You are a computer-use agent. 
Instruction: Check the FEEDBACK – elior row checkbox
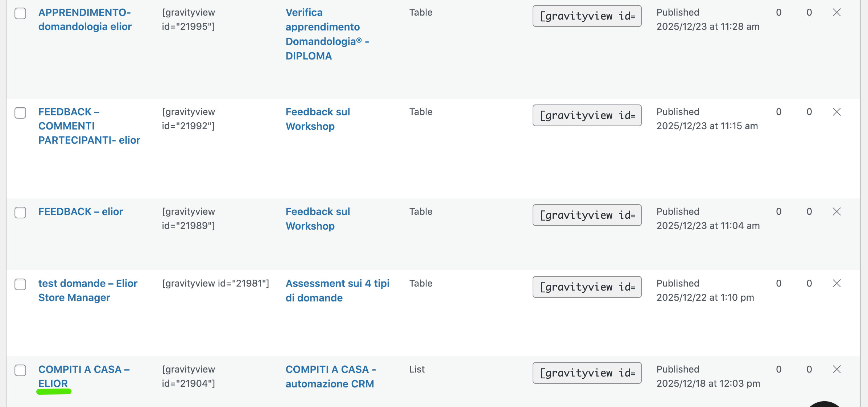click(x=20, y=213)
